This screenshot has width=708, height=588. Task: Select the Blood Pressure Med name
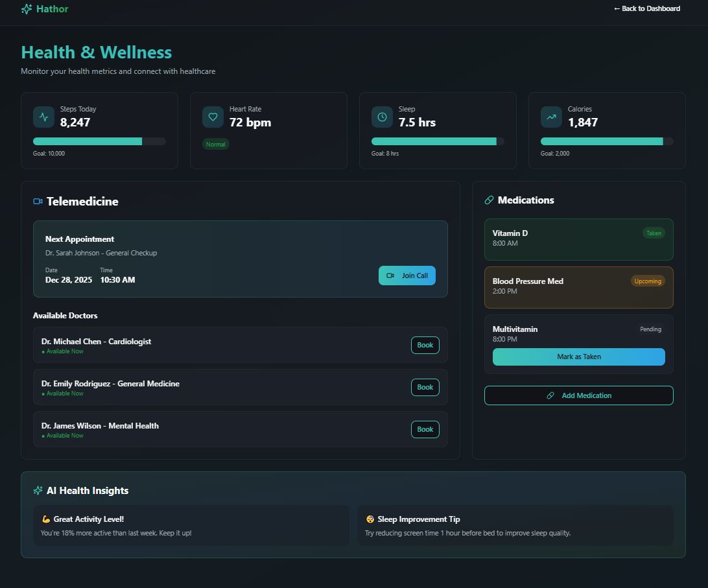point(528,281)
